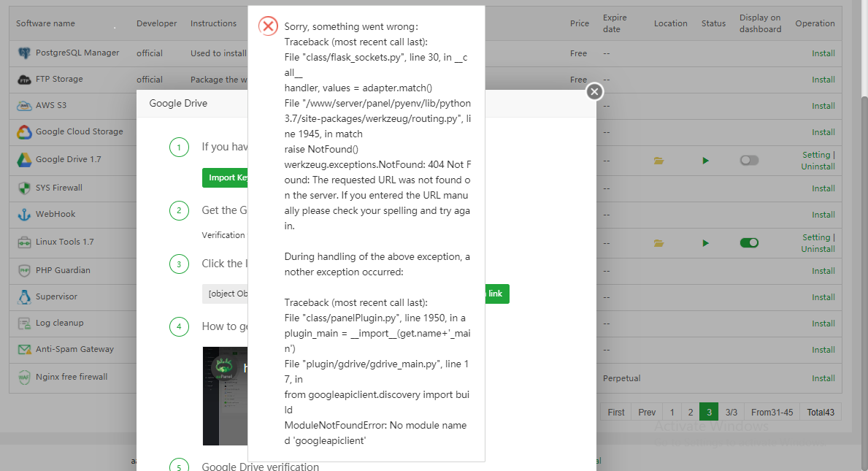The image size is (868, 471).
Task: Uninstall Linux Tools 1.7
Action: [818, 249]
